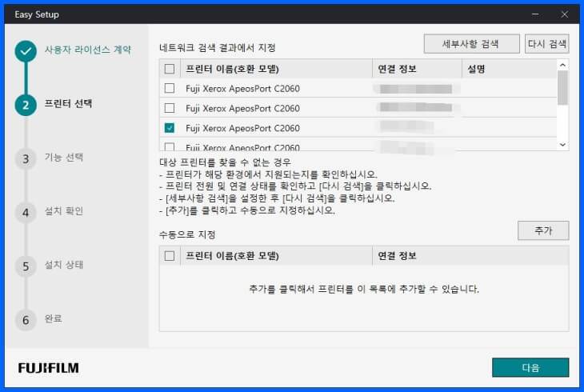Screen dimensions: 584x392
Task: Select the 완료 step
Action: click(x=54, y=318)
